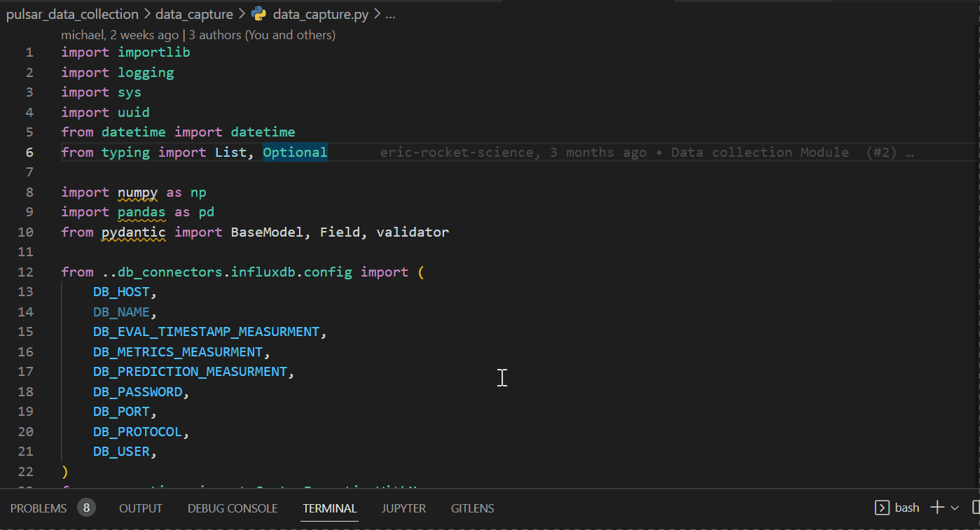Open the data_capture folder breadcrumb
The width and height of the screenshot is (980, 530).
[x=194, y=14]
